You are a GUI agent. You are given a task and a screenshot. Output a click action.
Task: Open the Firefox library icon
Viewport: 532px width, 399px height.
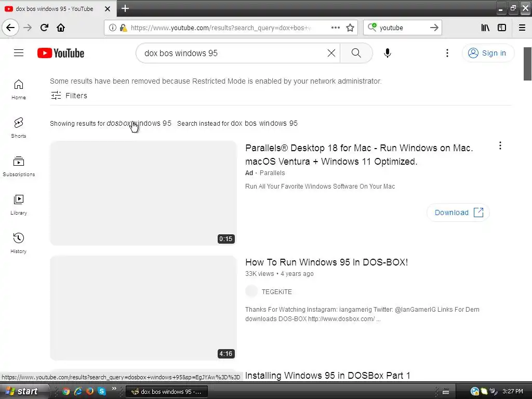pyautogui.click(x=485, y=28)
